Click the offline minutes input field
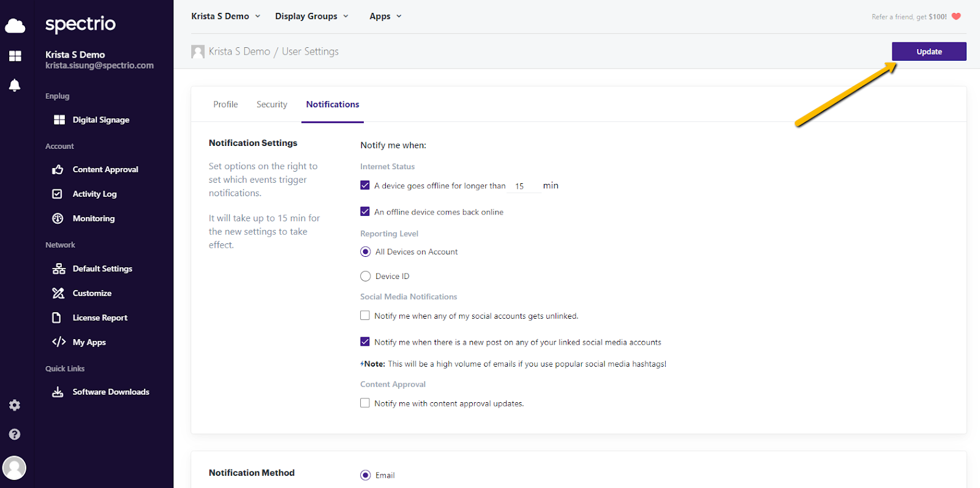The width and height of the screenshot is (980, 488). (x=523, y=186)
